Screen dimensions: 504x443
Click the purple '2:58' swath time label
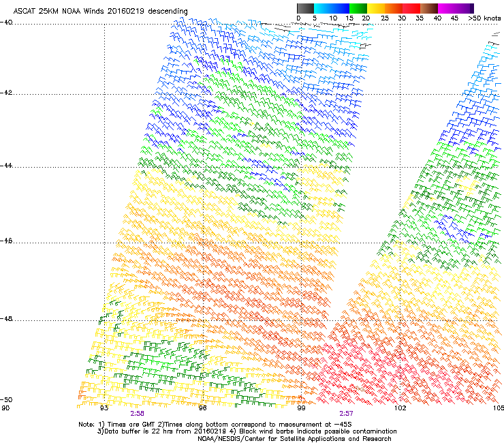pyautogui.click(x=138, y=414)
